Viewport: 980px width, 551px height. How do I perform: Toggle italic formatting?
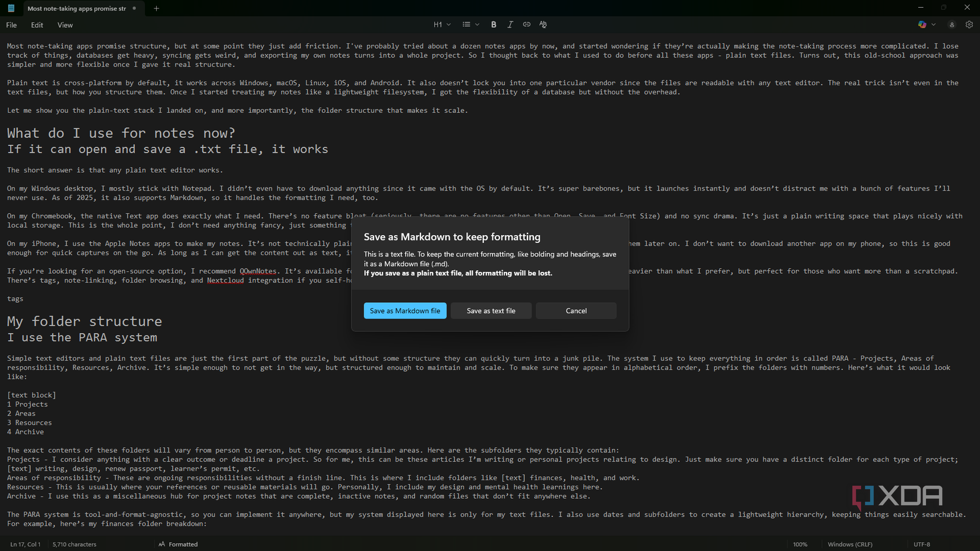(x=510, y=24)
